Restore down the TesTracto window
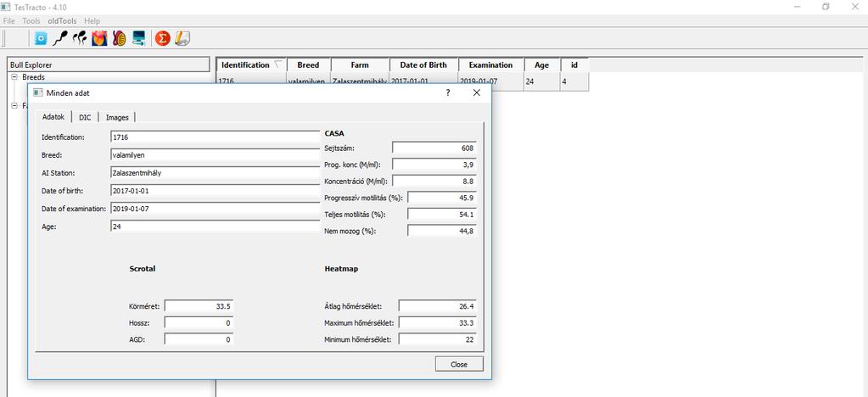This screenshot has height=397, width=868. click(x=826, y=7)
